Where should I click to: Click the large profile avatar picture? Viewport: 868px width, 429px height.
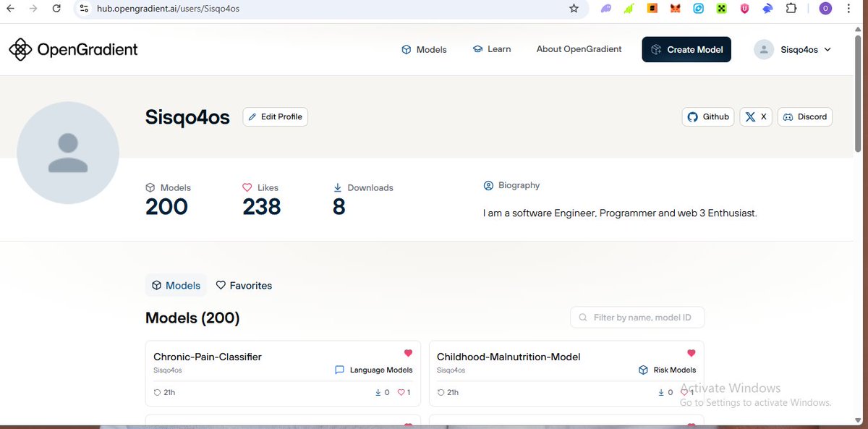[x=68, y=153]
